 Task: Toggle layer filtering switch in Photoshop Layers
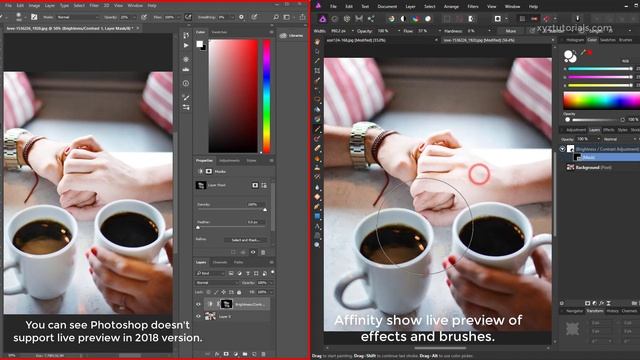272,272
